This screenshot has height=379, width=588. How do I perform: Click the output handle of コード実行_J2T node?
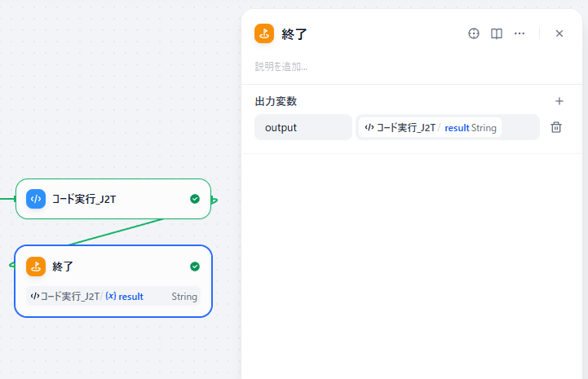coord(214,201)
